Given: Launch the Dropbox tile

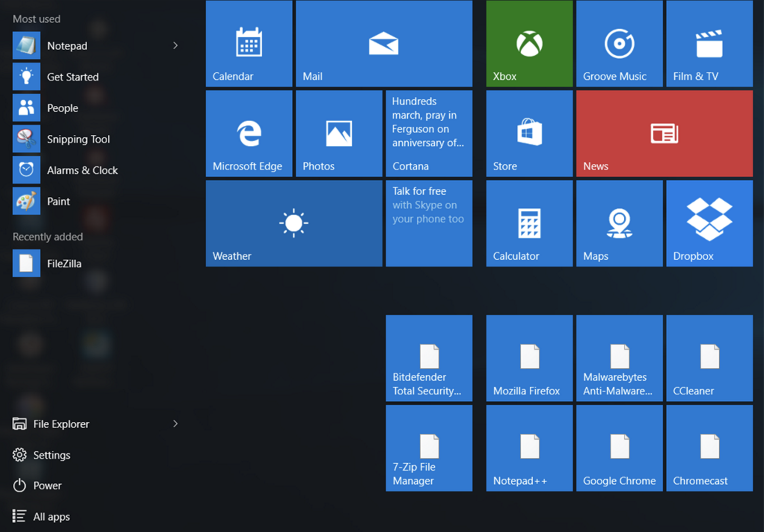Looking at the screenshot, I should (x=709, y=223).
